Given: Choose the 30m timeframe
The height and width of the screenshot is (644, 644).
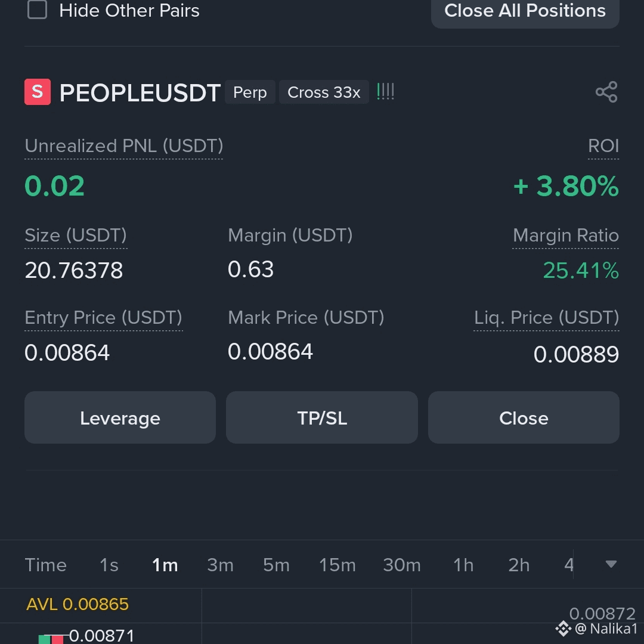Looking at the screenshot, I should (402, 565).
